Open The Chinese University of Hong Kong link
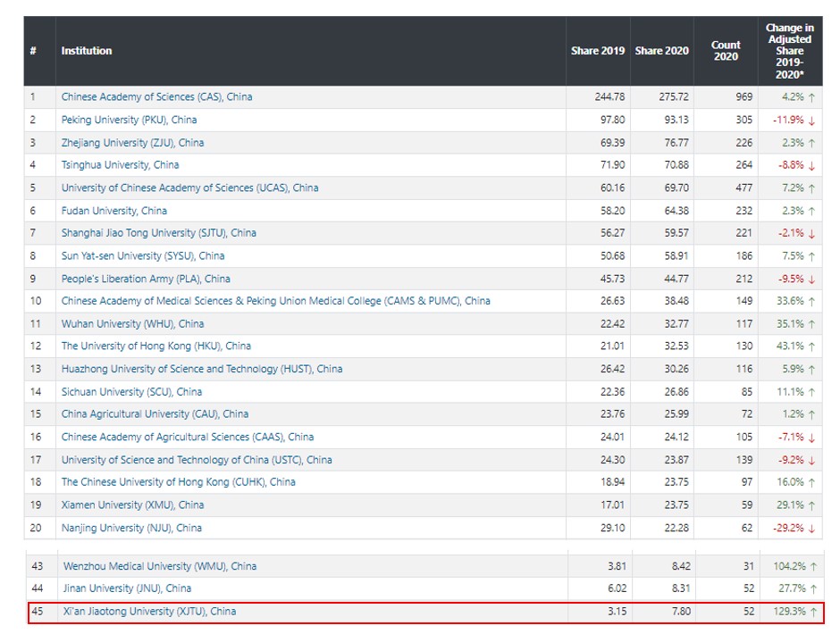Screen dimensions: 840x634 click(x=178, y=482)
